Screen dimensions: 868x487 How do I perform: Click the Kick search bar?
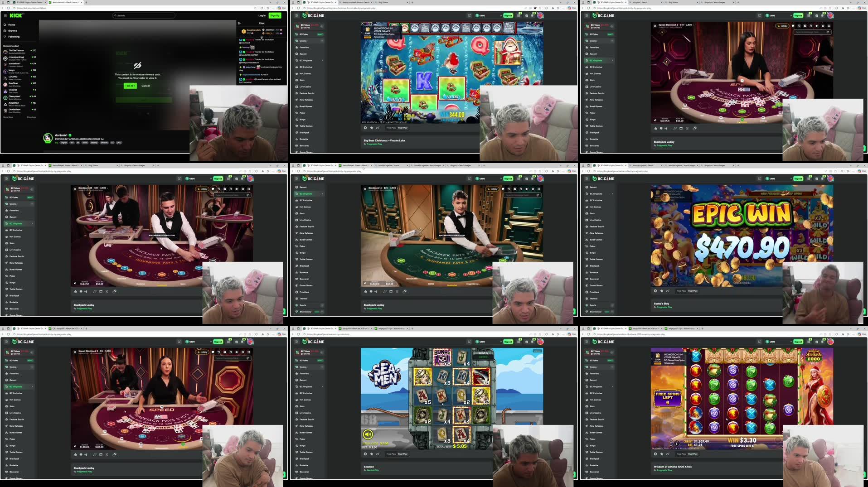click(x=143, y=15)
